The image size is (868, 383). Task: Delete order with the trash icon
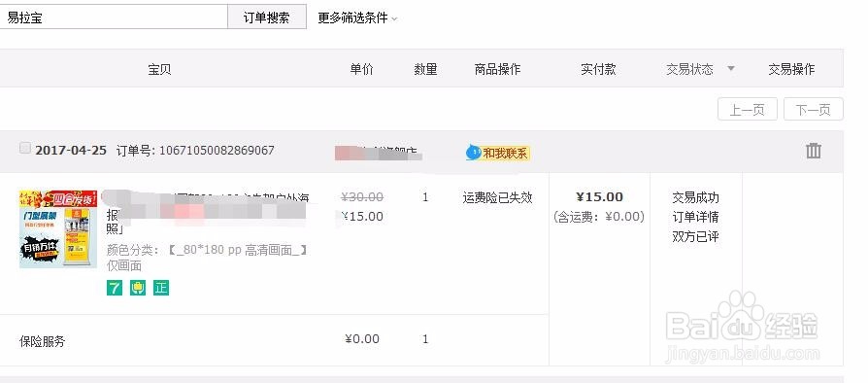click(x=814, y=151)
